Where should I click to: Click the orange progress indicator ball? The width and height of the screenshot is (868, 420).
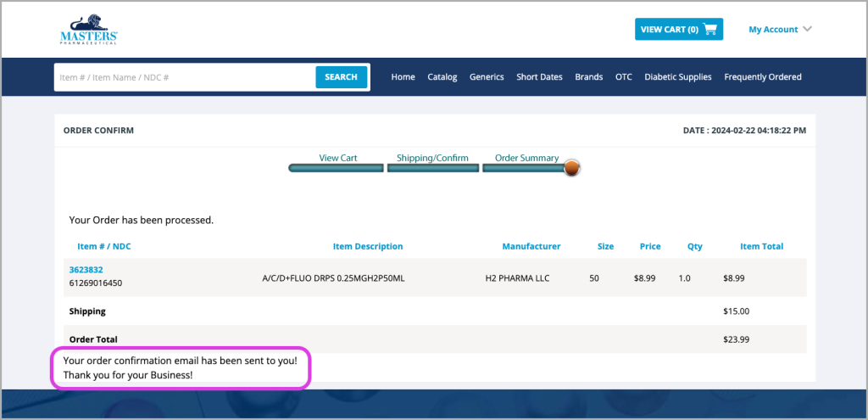572,168
